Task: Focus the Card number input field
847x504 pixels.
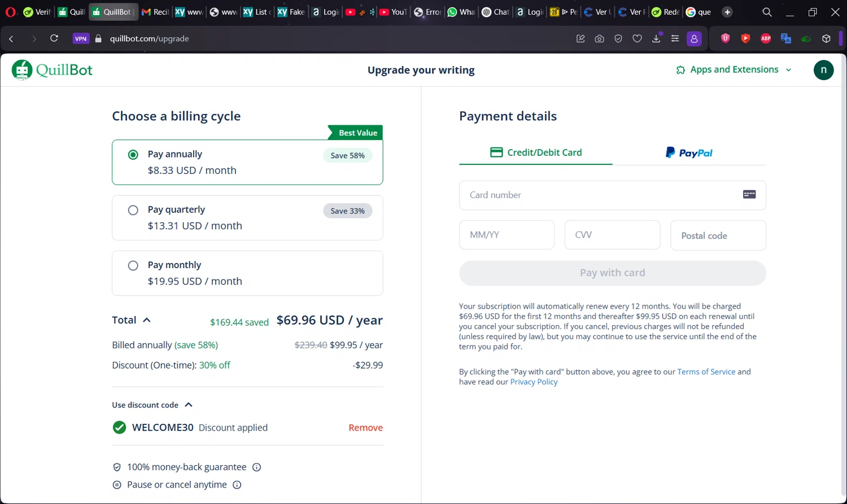Action: [x=613, y=195]
